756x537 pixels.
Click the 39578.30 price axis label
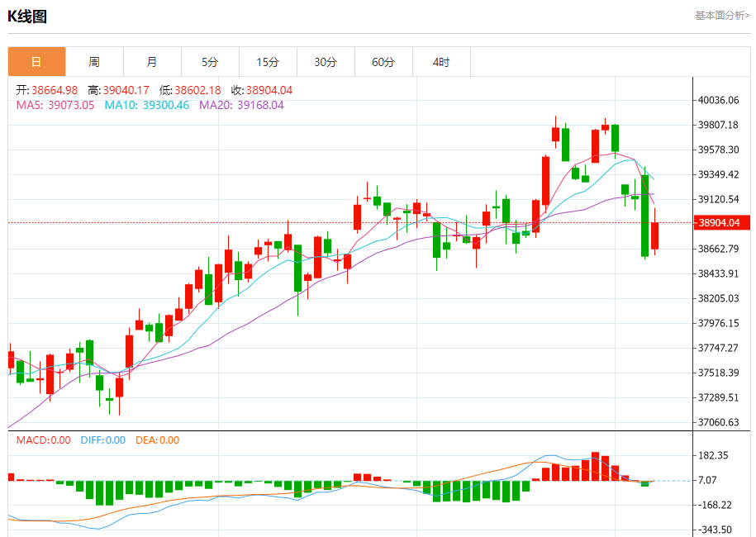(x=718, y=150)
